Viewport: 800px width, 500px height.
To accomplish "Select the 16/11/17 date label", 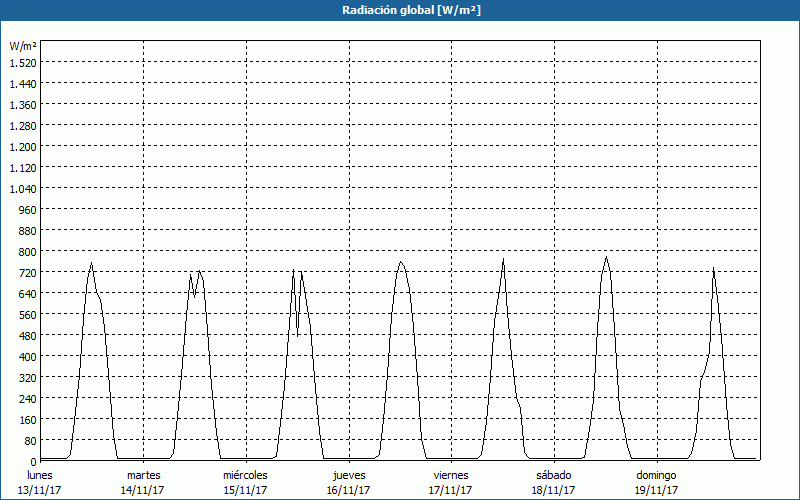I will tap(349, 490).
